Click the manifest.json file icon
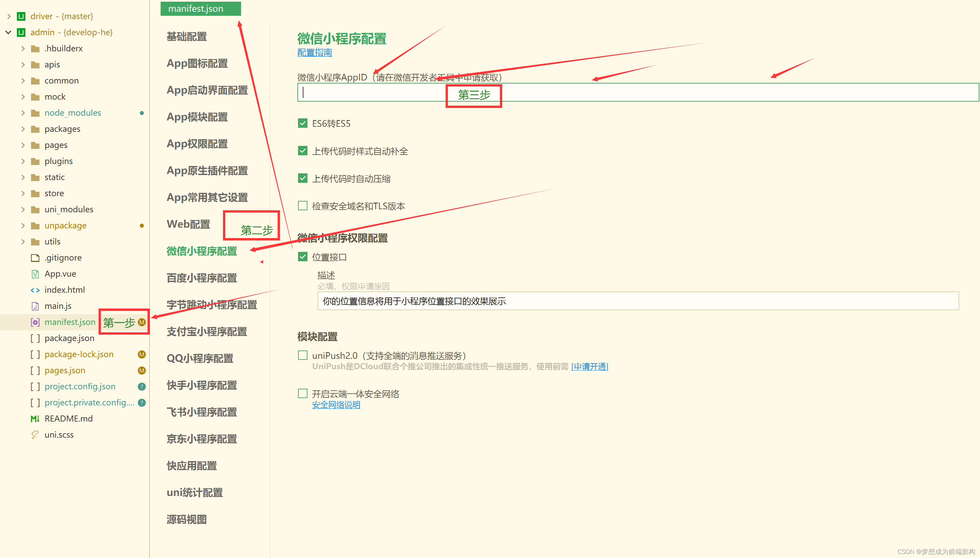This screenshot has height=558, width=980. (x=35, y=322)
